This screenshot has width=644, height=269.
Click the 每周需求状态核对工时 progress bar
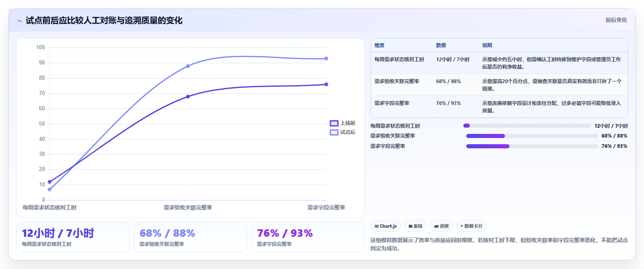pyautogui.click(x=527, y=126)
